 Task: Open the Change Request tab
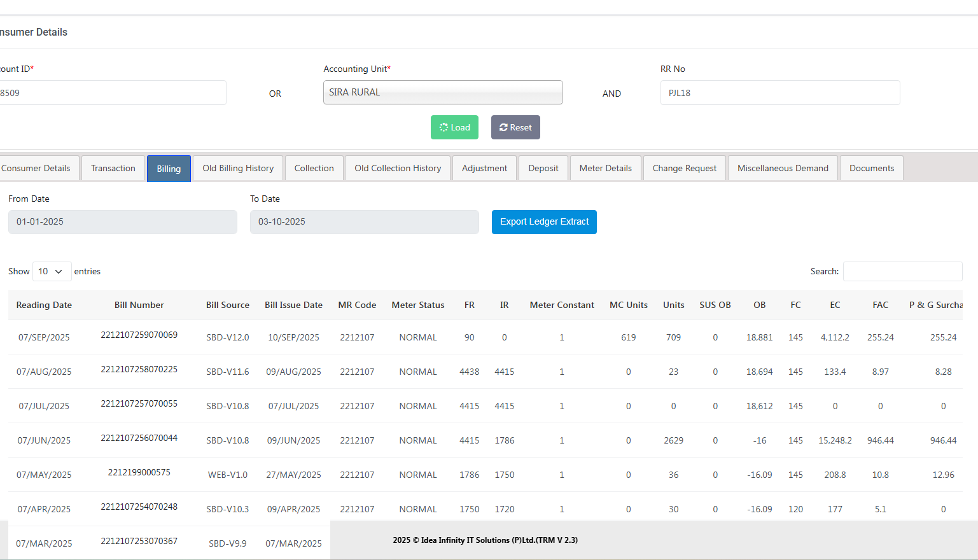(x=684, y=169)
